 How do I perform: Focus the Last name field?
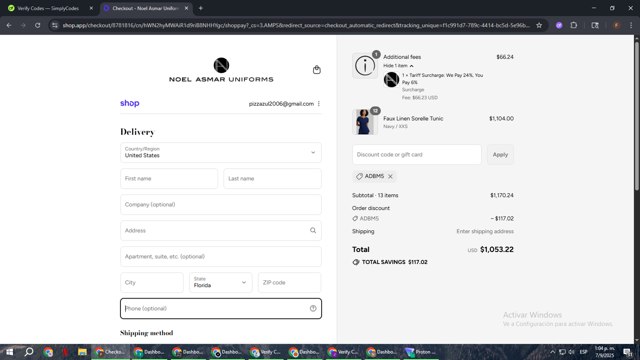point(272,179)
